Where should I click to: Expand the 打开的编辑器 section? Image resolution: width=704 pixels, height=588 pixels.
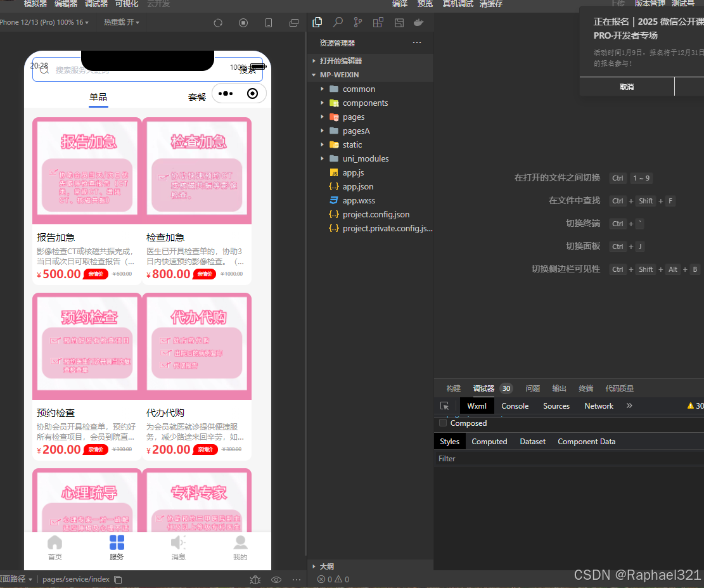(x=371, y=61)
